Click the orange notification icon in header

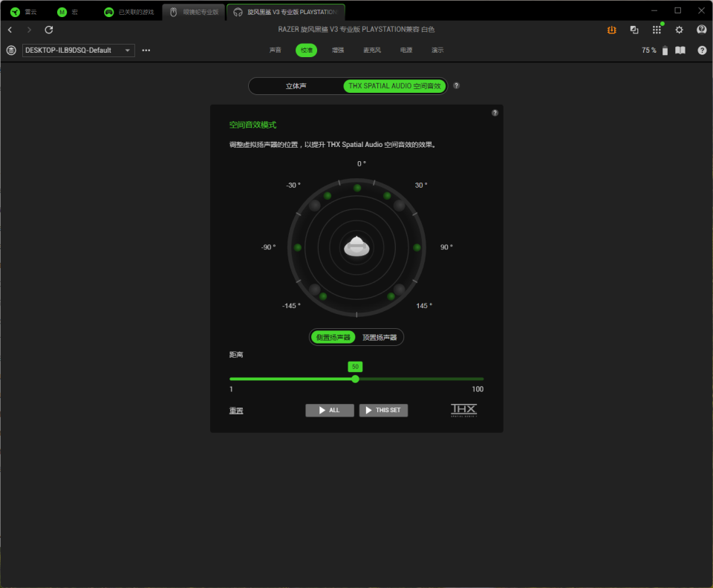point(611,30)
